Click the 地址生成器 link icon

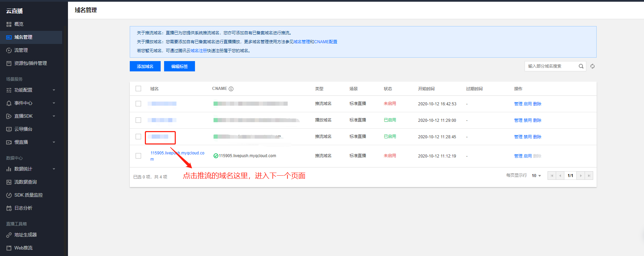pyautogui.click(x=9, y=235)
